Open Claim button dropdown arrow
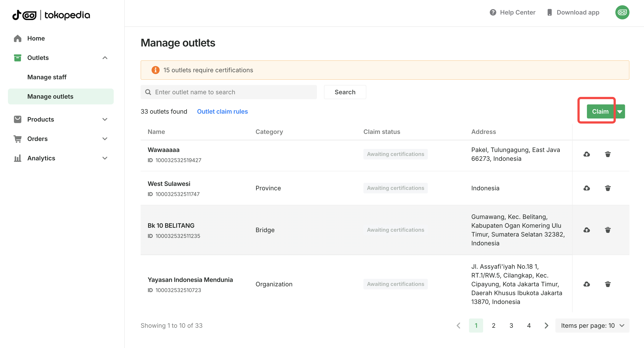The image size is (644, 348). (620, 111)
